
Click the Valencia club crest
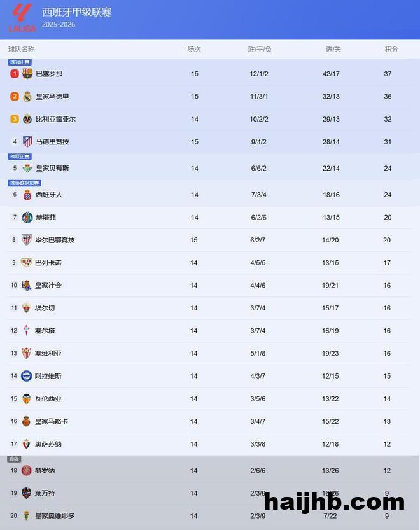27,399
